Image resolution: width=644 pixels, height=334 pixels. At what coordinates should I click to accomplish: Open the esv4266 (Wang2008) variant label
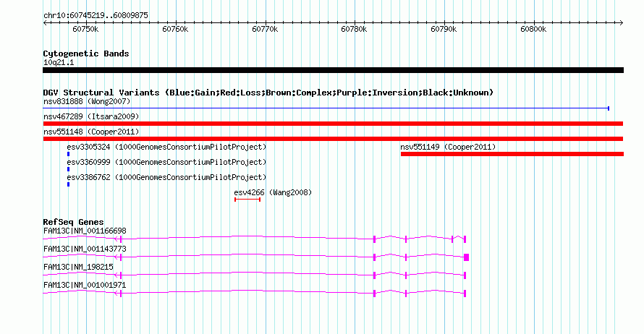tap(273, 192)
